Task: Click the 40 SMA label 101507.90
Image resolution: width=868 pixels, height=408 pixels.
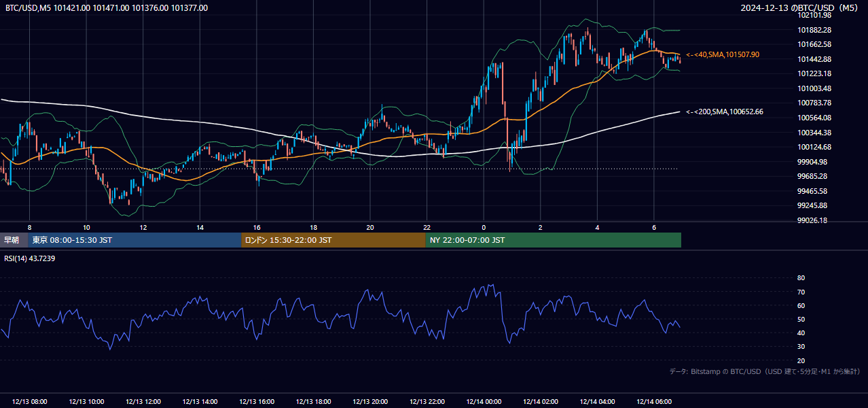Action: [x=723, y=54]
